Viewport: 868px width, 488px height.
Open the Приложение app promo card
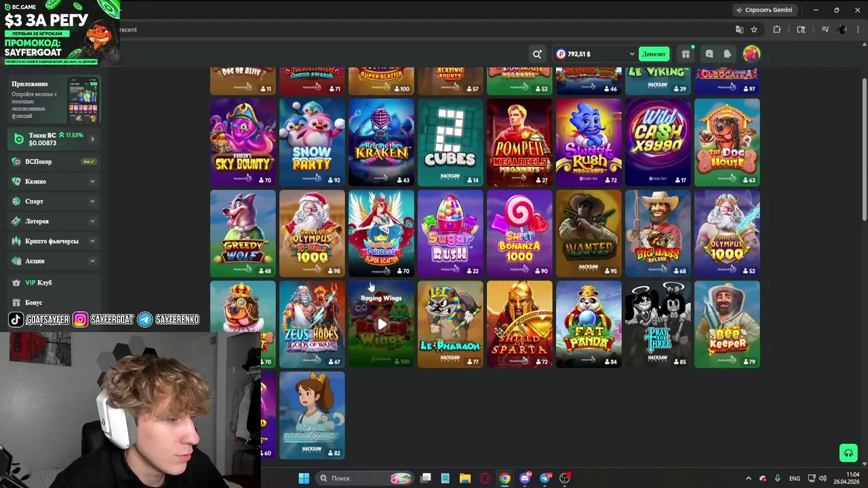pos(54,100)
